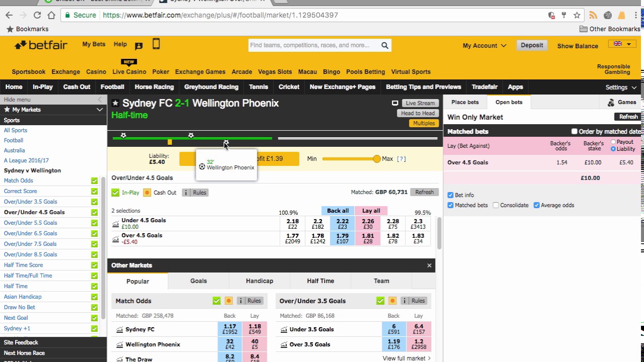Select the Half Time tab in Other Markets
Image resolution: width=644 pixels, height=362 pixels.
320,281
